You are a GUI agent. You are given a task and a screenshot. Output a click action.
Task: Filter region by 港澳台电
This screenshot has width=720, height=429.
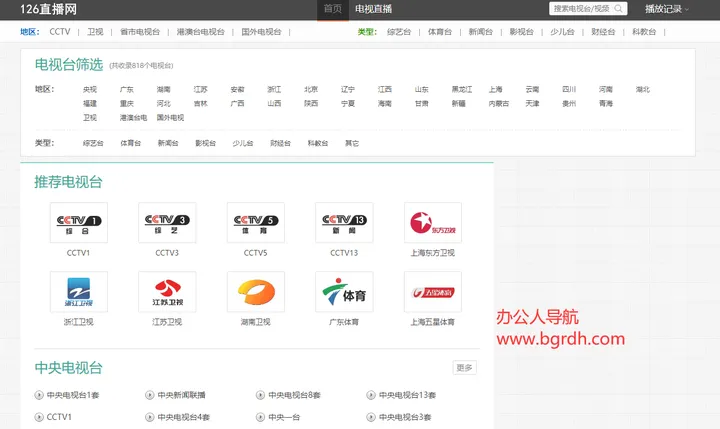(134, 118)
